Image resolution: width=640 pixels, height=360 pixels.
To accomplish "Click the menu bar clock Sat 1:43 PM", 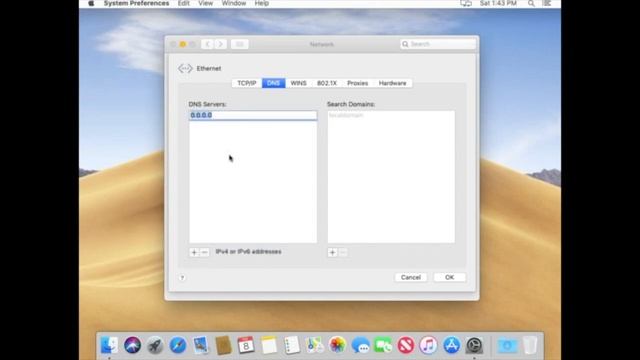I will [498, 3].
